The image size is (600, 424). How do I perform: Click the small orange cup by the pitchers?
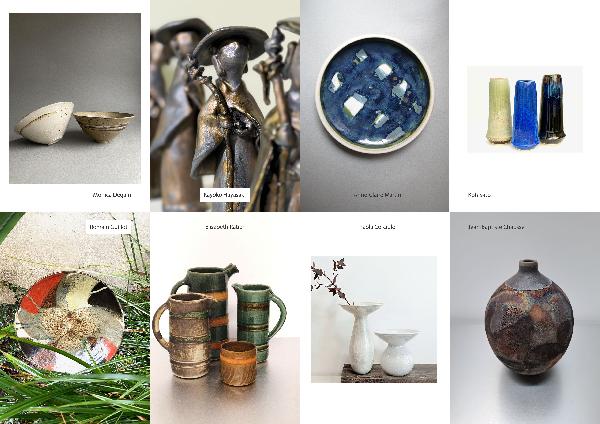pos(238,363)
